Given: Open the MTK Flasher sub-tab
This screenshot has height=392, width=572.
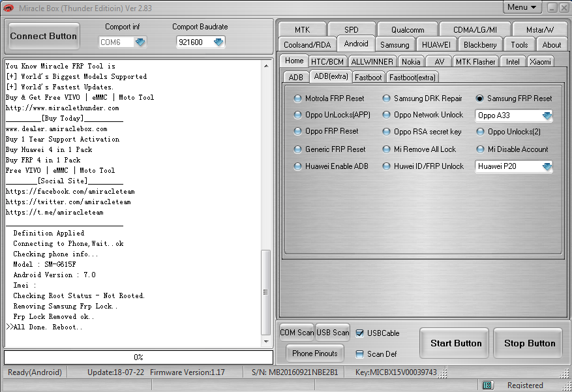Looking at the screenshot, I should pyautogui.click(x=475, y=61).
